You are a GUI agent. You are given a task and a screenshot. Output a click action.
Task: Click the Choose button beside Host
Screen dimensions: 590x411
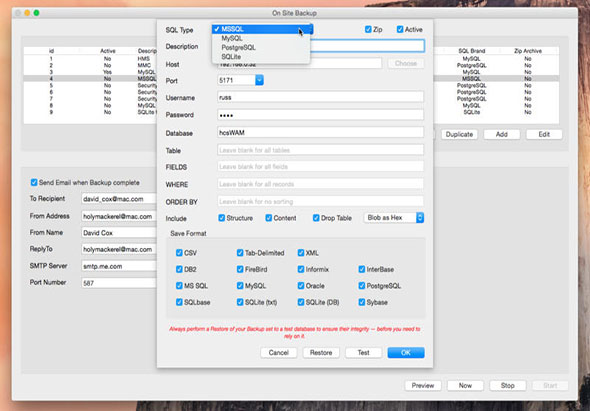(x=406, y=63)
